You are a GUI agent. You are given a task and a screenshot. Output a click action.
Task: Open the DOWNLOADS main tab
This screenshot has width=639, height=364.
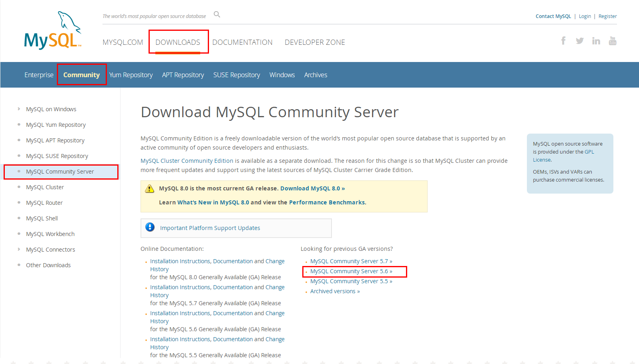(178, 42)
